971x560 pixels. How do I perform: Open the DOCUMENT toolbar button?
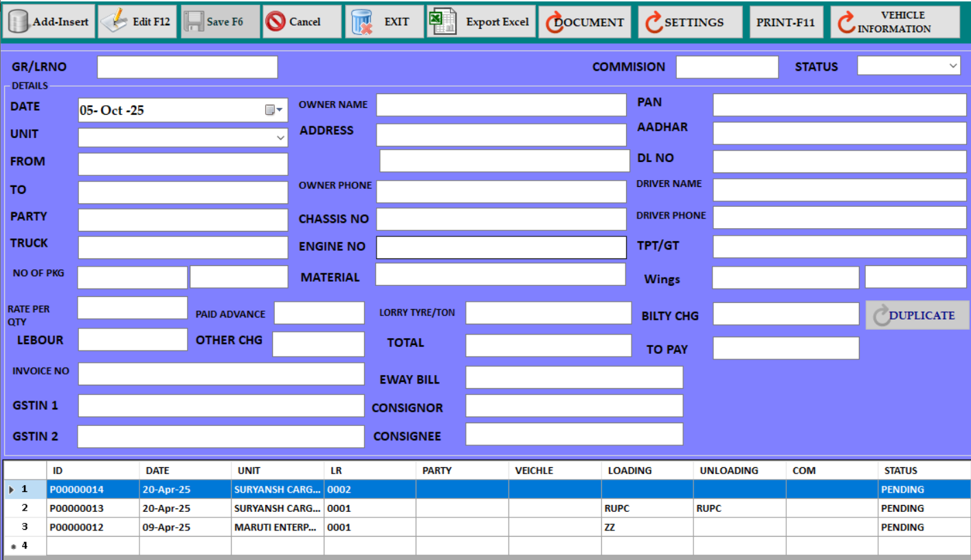(585, 22)
